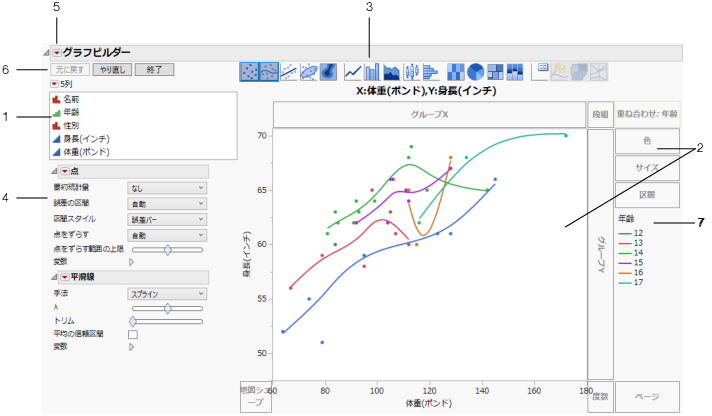Click the 段組 drop zone
The image size is (712, 416).
pyautogui.click(x=600, y=114)
